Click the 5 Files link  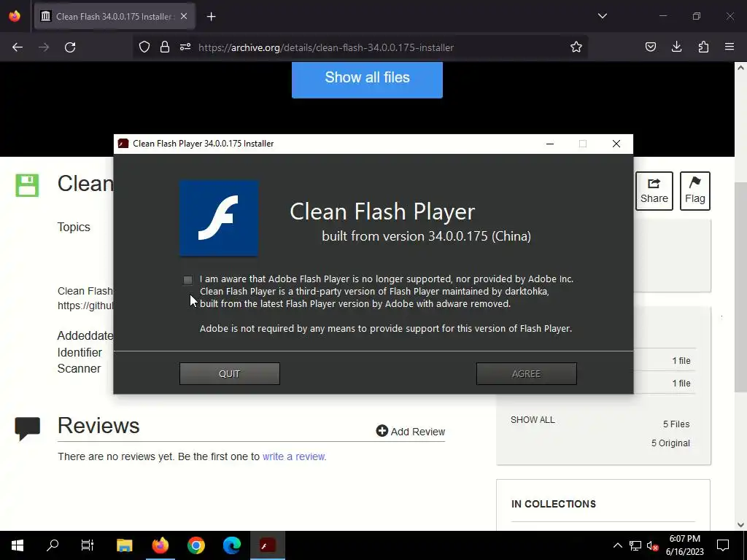pos(676,424)
